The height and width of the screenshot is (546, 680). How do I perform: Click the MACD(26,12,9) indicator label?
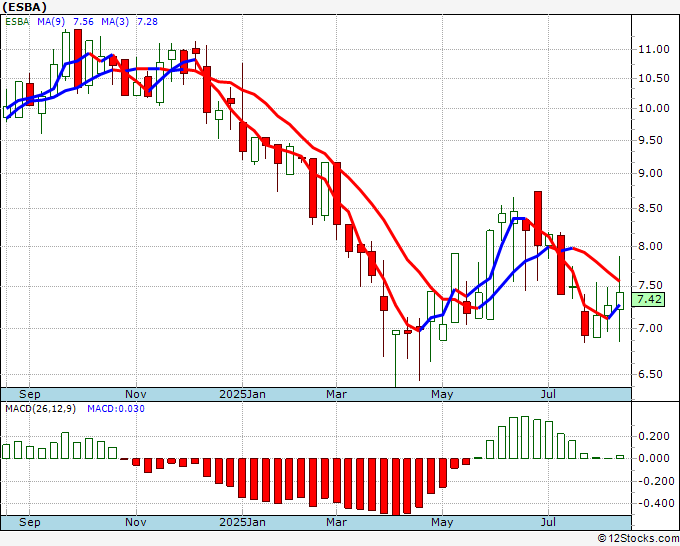pyautogui.click(x=40, y=409)
